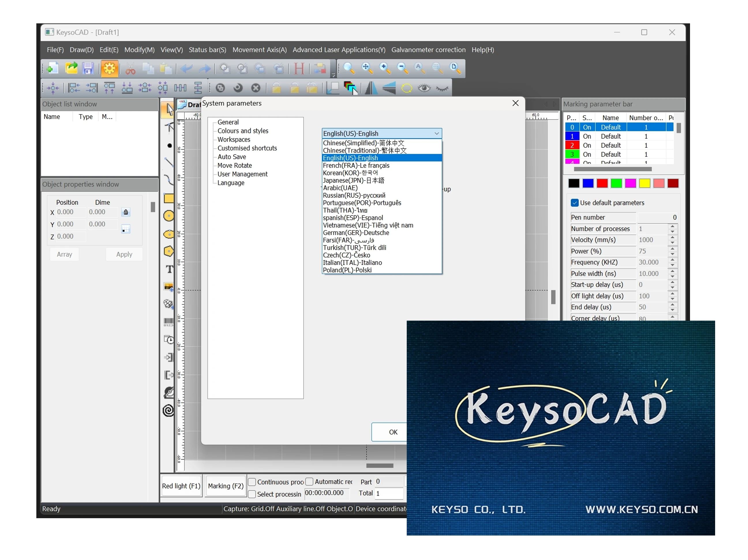Enable Continuous processing checkbox
Screen dimensions: 748x560
[x=252, y=482]
